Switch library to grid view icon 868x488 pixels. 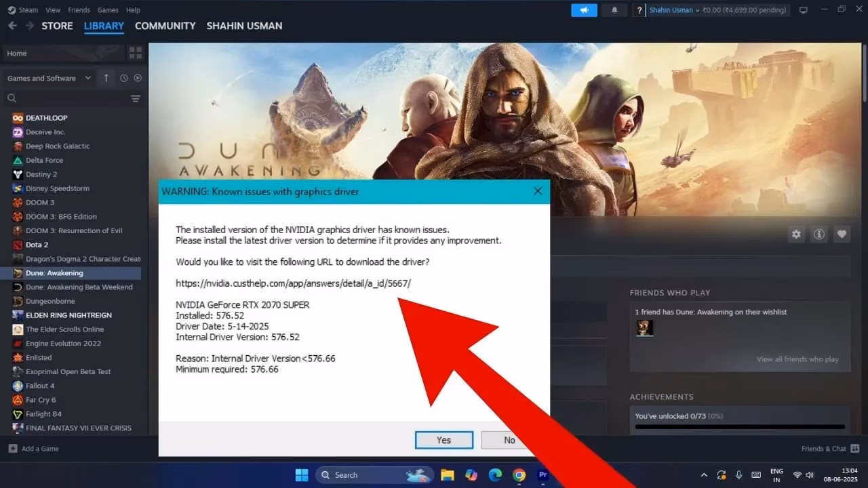click(134, 52)
